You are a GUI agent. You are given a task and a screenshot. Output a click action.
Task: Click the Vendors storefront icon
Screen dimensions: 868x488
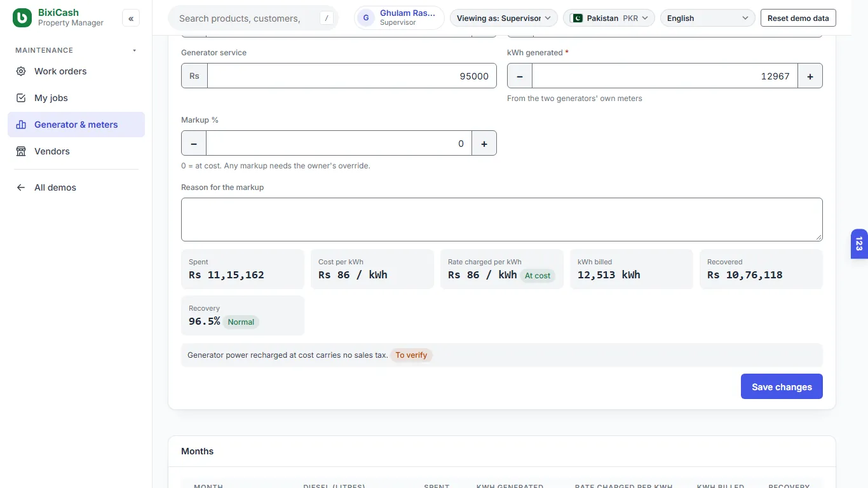(21, 151)
